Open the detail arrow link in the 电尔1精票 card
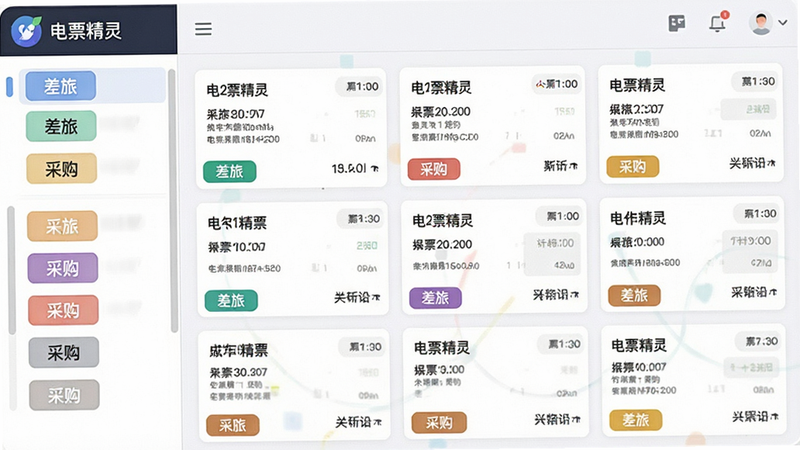Screen dimensions: 800x450 357,297
